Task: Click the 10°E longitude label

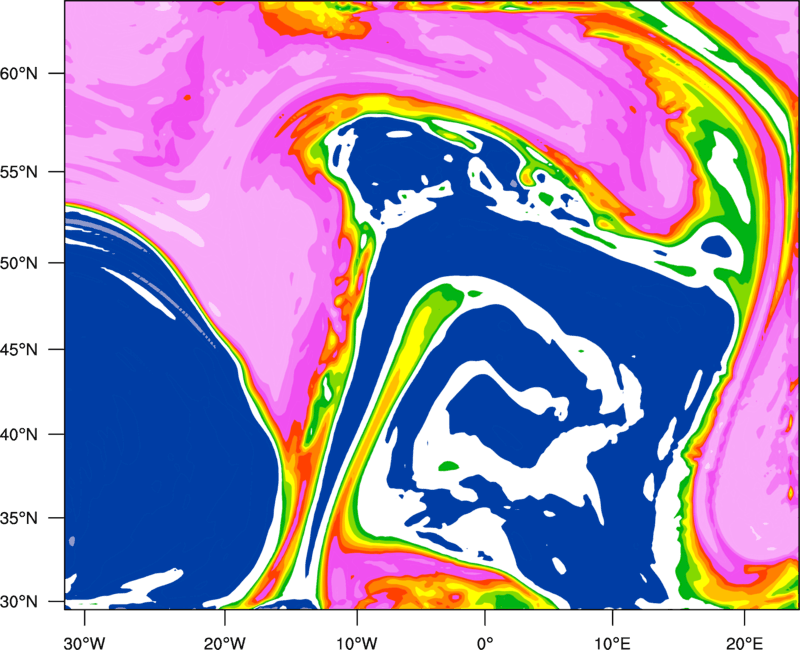Action: click(x=612, y=643)
